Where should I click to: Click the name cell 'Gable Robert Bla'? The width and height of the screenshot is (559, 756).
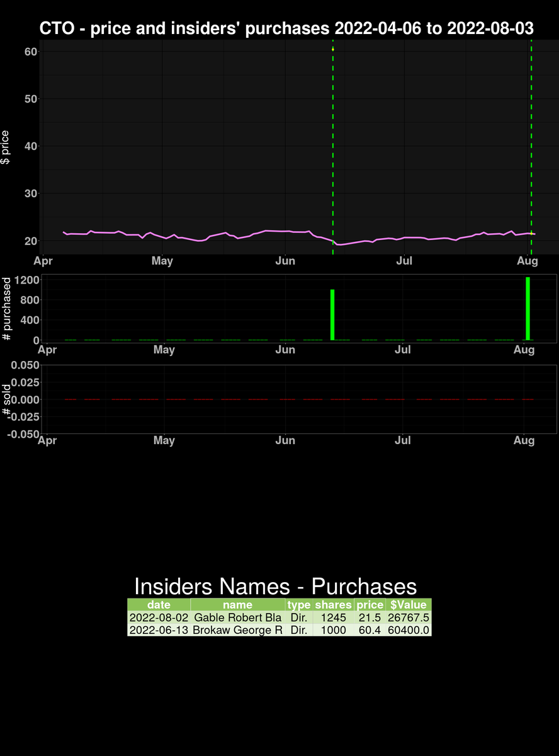pos(238,618)
